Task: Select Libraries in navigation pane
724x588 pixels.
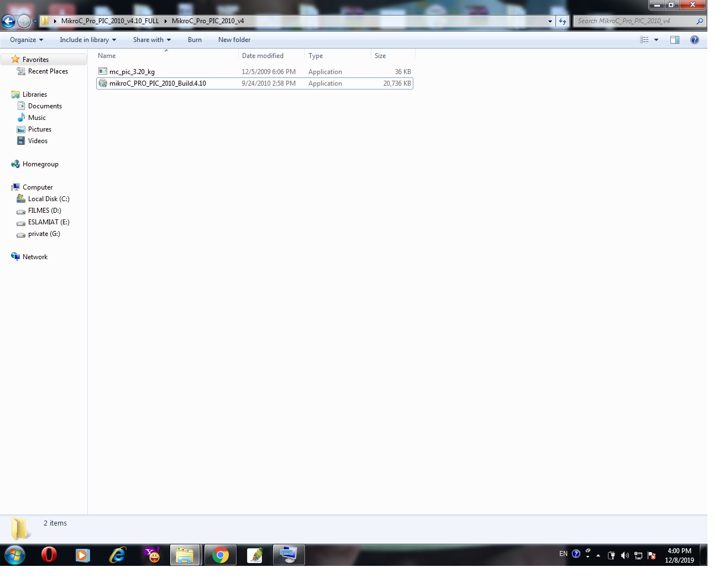Action: coord(35,95)
